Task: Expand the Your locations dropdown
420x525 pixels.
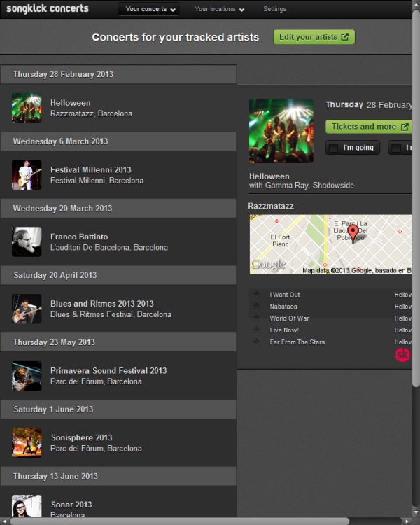Action: point(219,9)
